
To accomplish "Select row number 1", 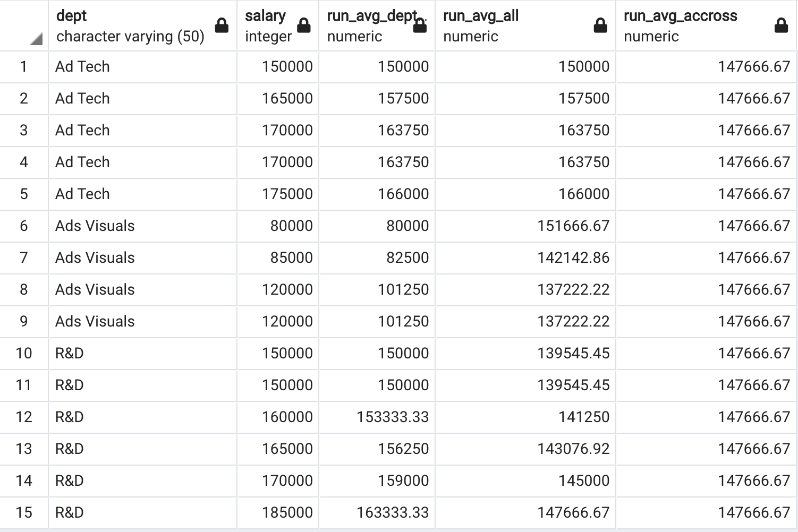I will (23, 66).
